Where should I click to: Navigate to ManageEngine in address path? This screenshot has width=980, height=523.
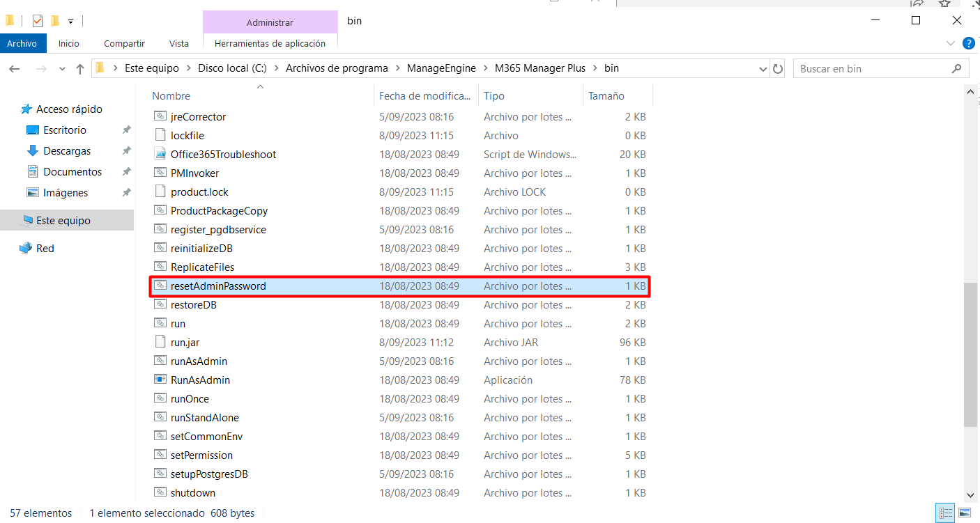point(441,68)
